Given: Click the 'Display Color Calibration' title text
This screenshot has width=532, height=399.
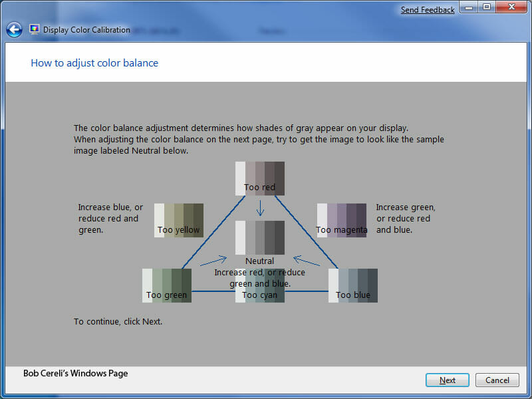Looking at the screenshot, I should tap(86, 30).
